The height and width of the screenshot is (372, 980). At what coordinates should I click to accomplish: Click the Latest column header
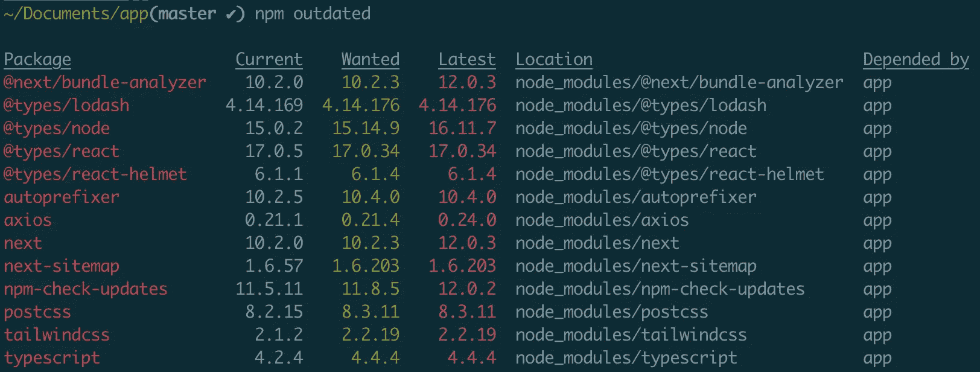point(466,59)
